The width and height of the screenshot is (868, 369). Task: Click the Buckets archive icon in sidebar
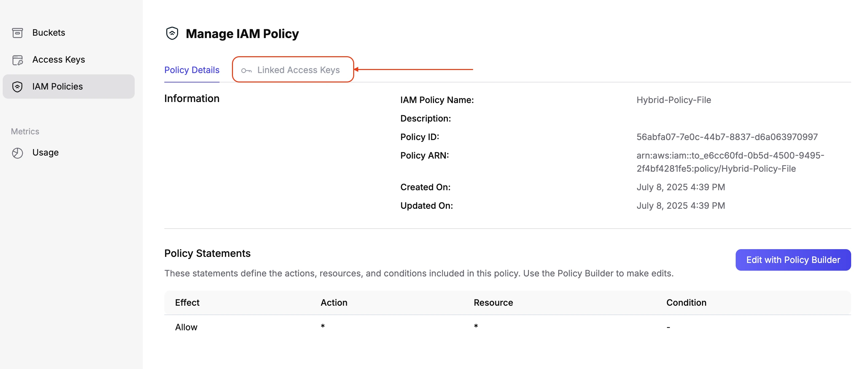17,33
